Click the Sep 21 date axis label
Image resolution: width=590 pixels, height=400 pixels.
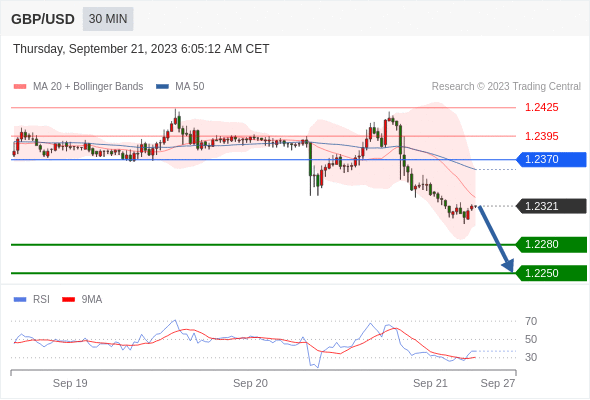(x=430, y=383)
